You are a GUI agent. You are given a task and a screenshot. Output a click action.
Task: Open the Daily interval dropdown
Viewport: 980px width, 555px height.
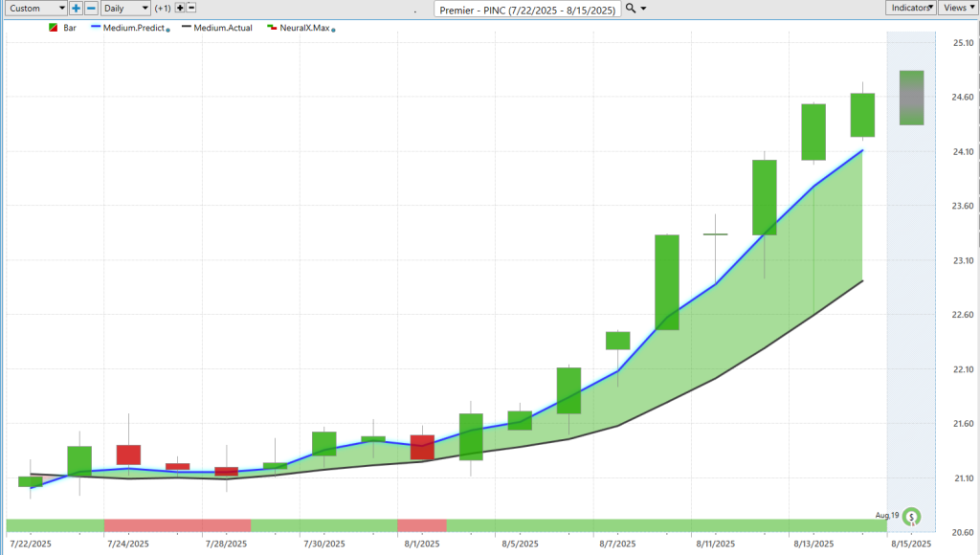click(125, 8)
